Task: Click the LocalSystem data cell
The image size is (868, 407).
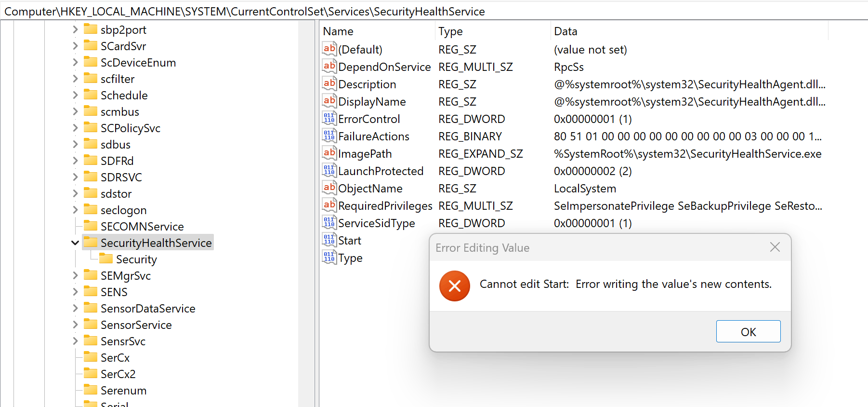Action: (x=585, y=189)
